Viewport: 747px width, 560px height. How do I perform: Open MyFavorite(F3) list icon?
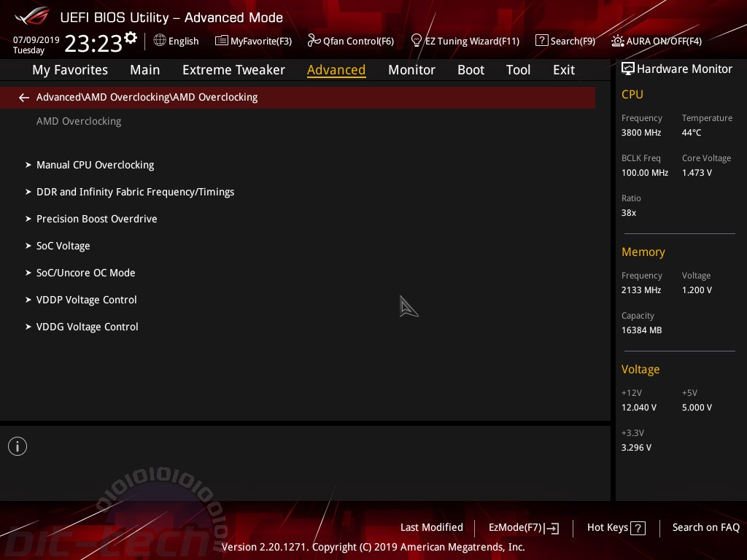(221, 41)
